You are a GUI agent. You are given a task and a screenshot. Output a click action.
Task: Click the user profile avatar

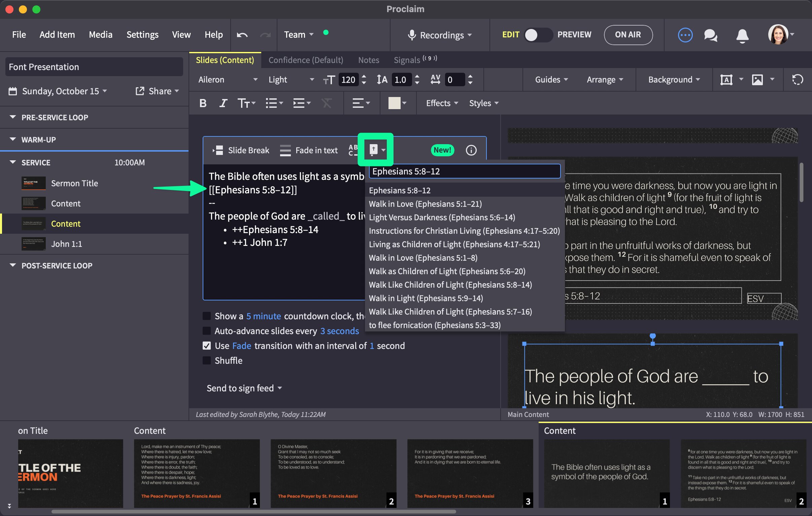pos(778,34)
